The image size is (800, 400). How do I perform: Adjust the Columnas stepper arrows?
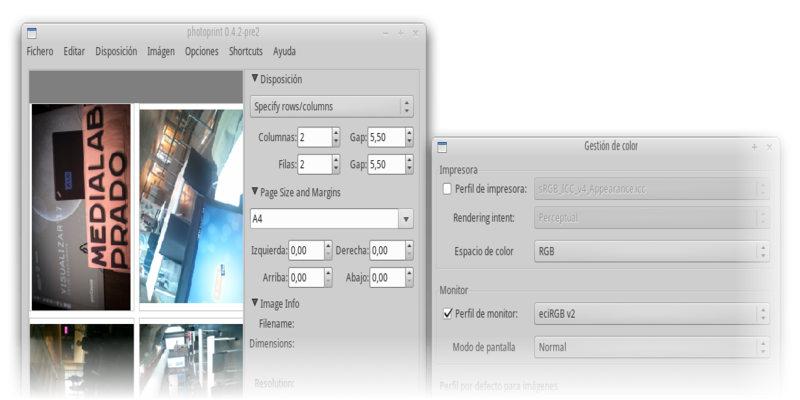point(336,137)
